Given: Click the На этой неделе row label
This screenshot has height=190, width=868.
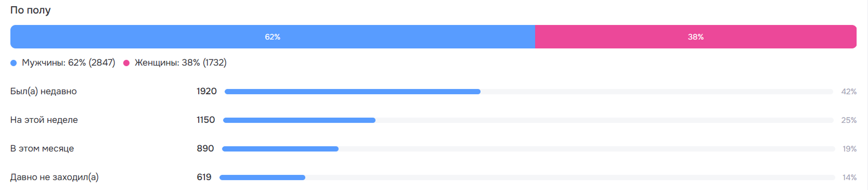Looking at the screenshot, I should 44,120.
